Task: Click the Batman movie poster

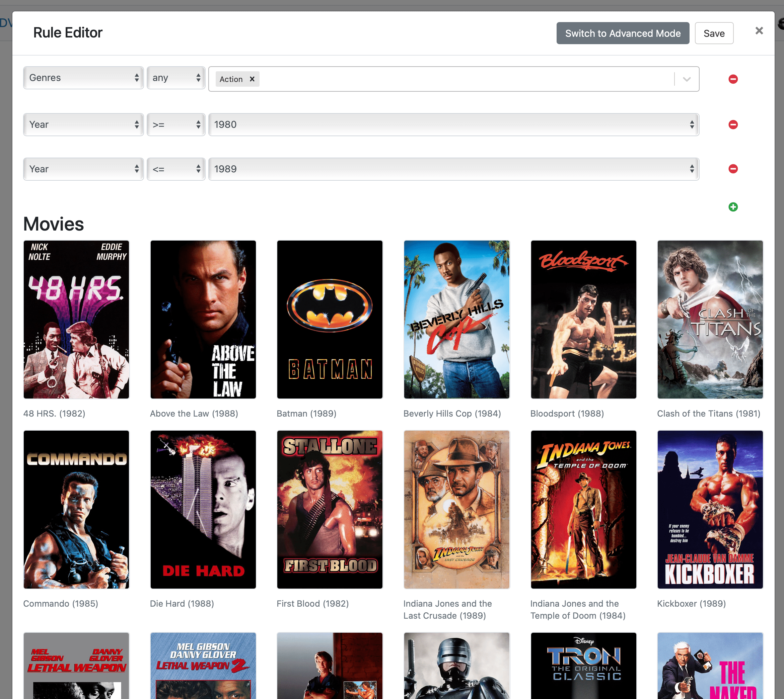Action: 330,320
